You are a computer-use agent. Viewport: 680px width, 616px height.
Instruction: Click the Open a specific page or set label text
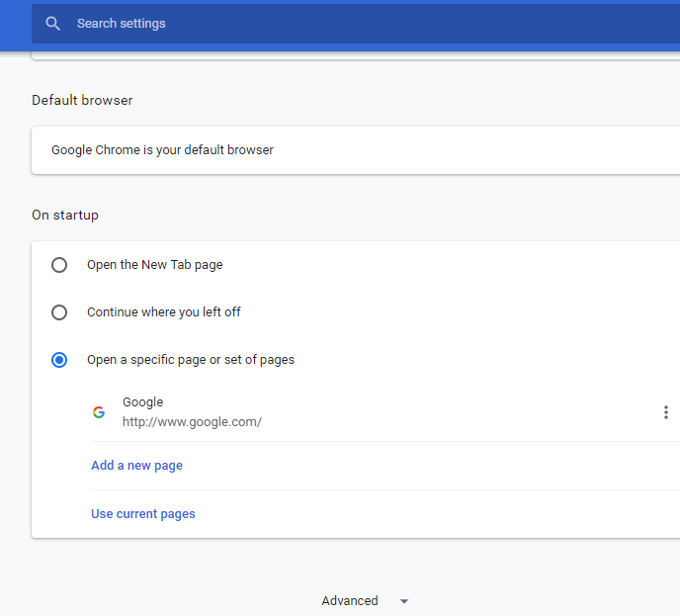(x=191, y=360)
